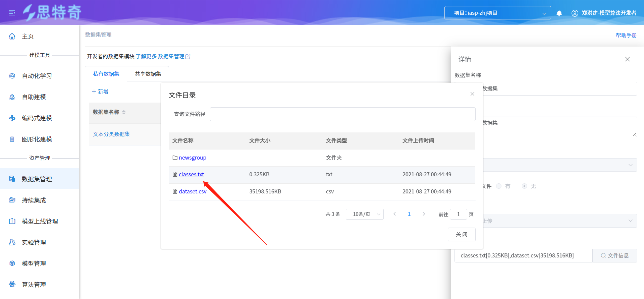Open the 帮助手册 link
The height and width of the screenshot is (299, 644).
tap(626, 35)
